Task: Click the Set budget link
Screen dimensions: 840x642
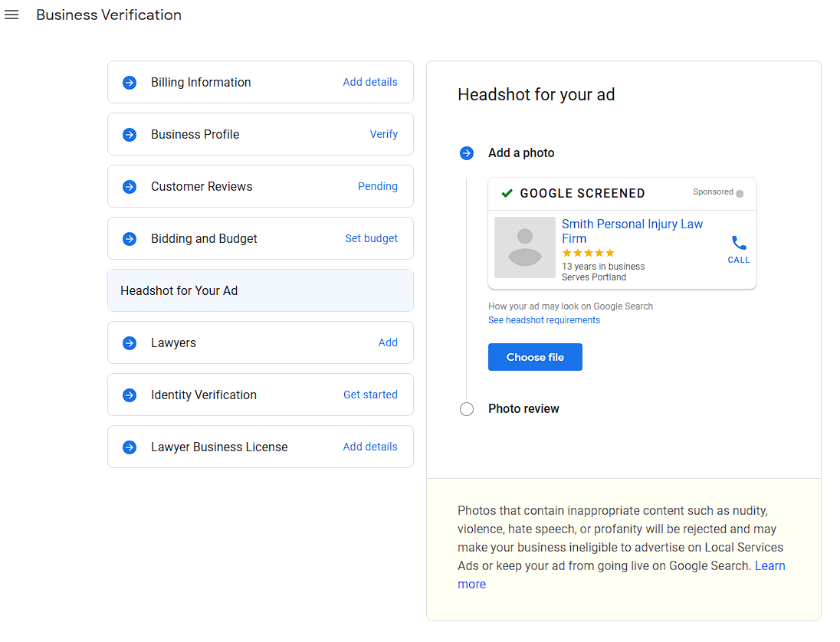Action: pyautogui.click(x=371, y=239)
